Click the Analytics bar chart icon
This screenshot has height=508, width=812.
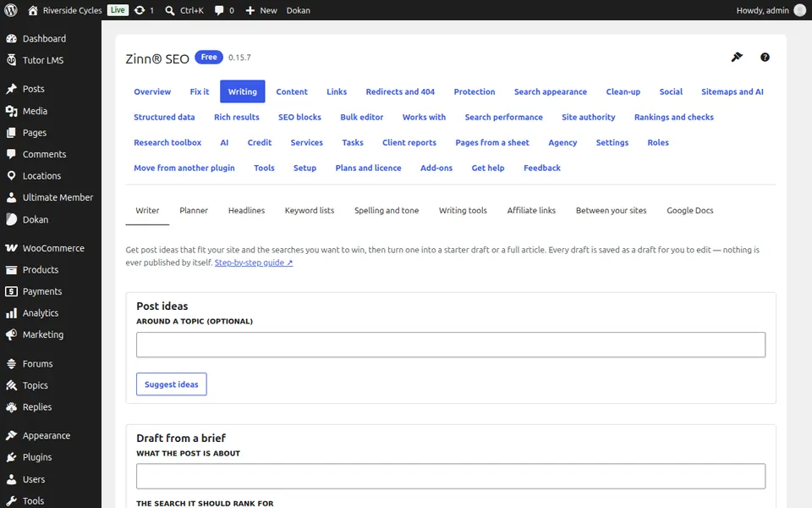pyautogui.click(x=11, y=313)
